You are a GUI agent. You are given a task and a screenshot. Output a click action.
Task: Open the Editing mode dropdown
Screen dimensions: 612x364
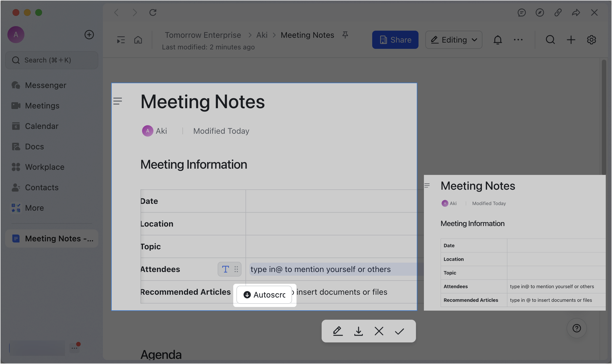[454, 40]
